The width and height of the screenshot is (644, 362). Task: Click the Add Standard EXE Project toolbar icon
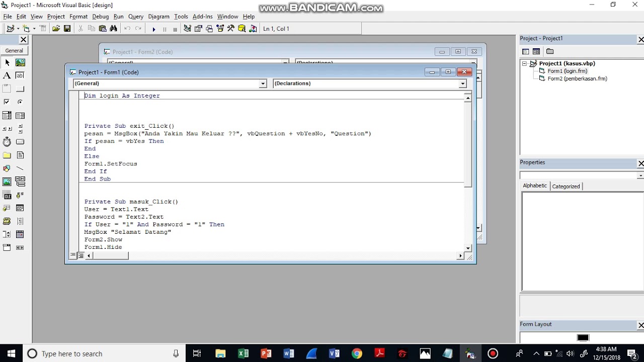coord(10,29)
